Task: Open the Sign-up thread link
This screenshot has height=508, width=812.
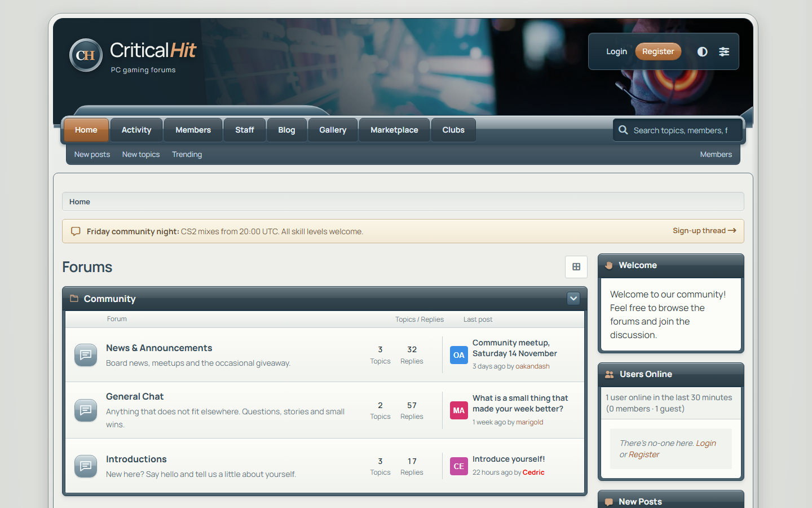Action: point(704,231)
